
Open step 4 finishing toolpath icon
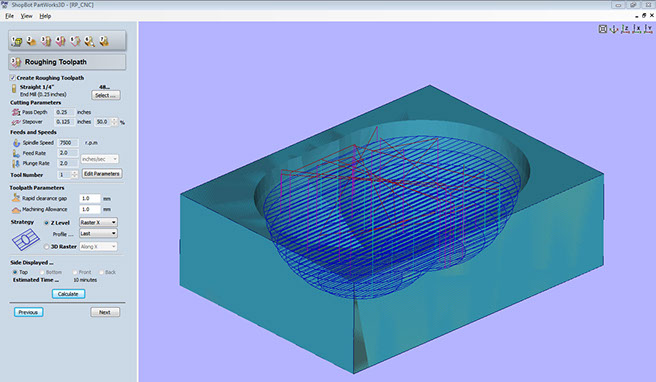(x=60, y=41)
